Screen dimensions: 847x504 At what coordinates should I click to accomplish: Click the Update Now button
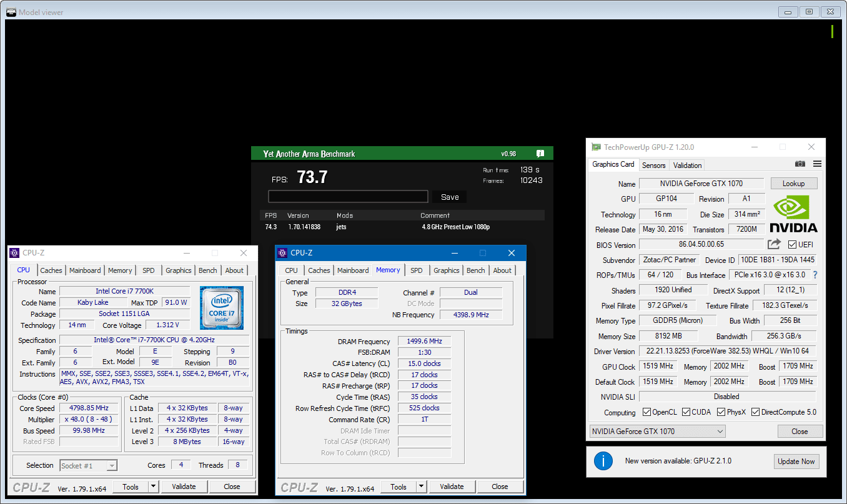pos(796,461)
